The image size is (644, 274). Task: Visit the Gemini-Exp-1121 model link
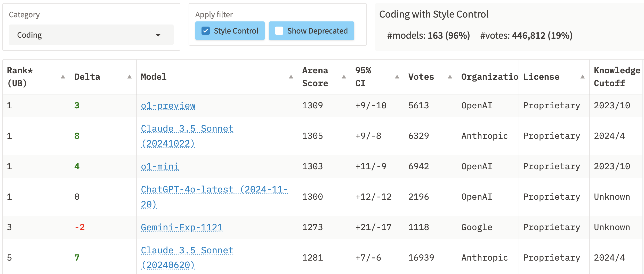coord(181,227)
